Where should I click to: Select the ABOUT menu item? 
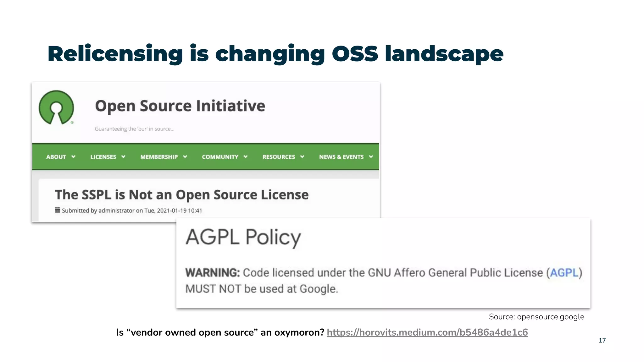pyautogui.click(x=56, y=157)
